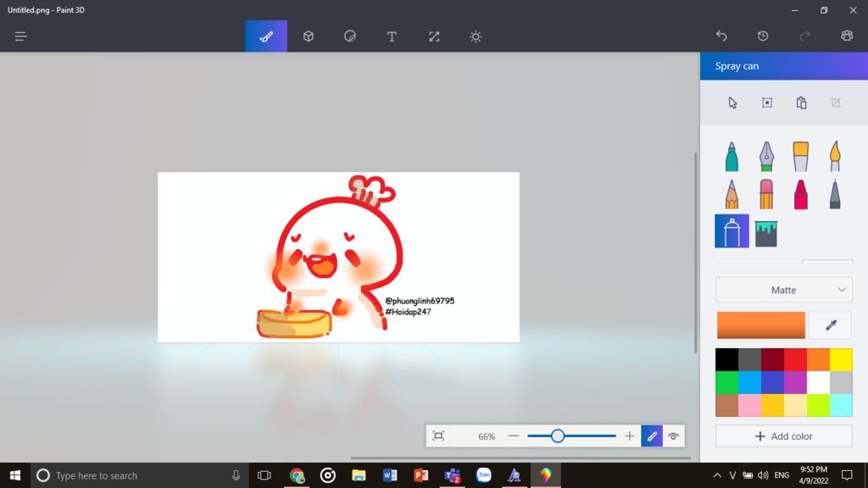This screenshot has height=488, width=868.
Task: Pick the dark red color swatch
Action: 772,359
